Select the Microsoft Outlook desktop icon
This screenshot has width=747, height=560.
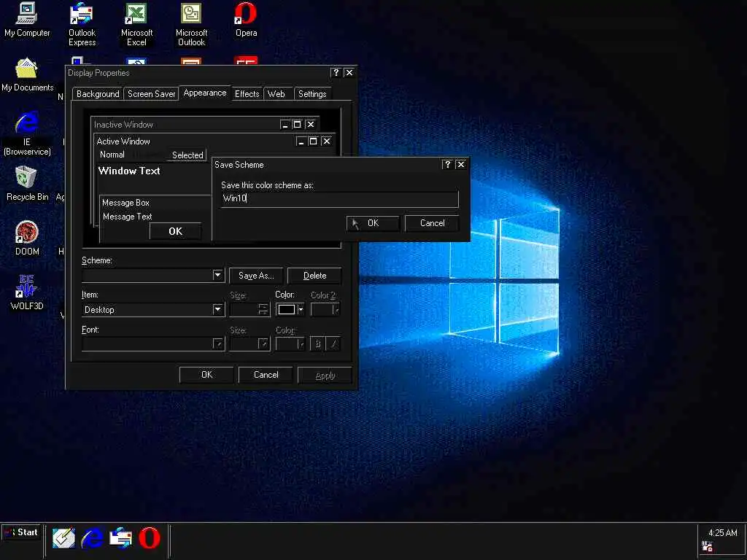point(191,24)
